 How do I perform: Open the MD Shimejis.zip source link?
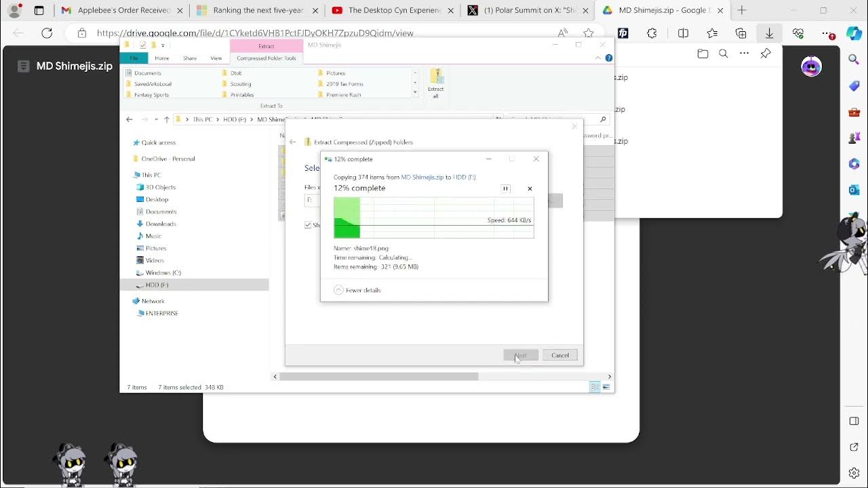tap(422, 177)
